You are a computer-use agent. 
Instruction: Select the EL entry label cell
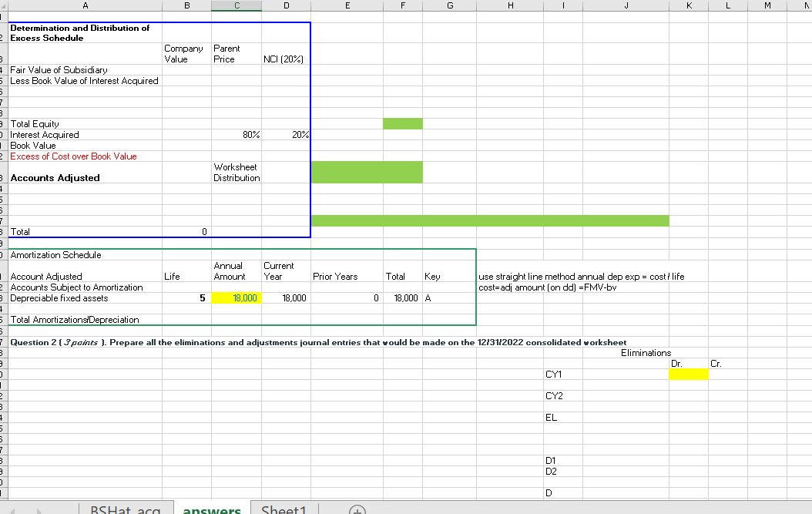(563, 418)
